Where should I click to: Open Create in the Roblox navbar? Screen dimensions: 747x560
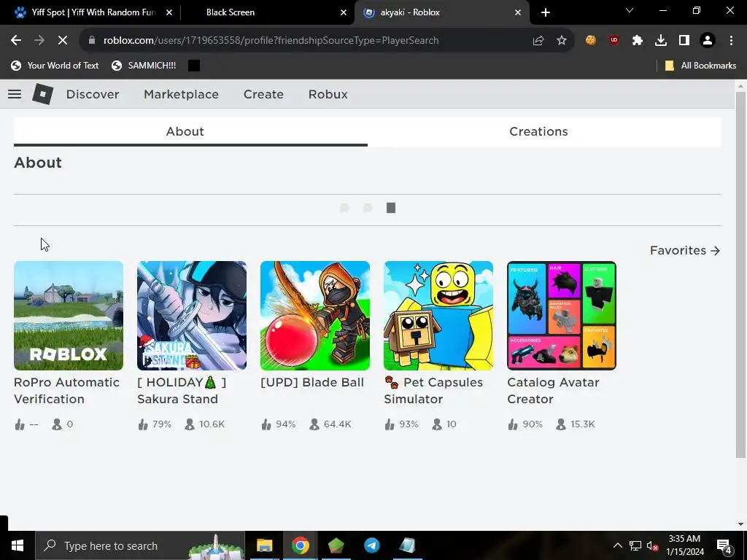pos(263,94)
